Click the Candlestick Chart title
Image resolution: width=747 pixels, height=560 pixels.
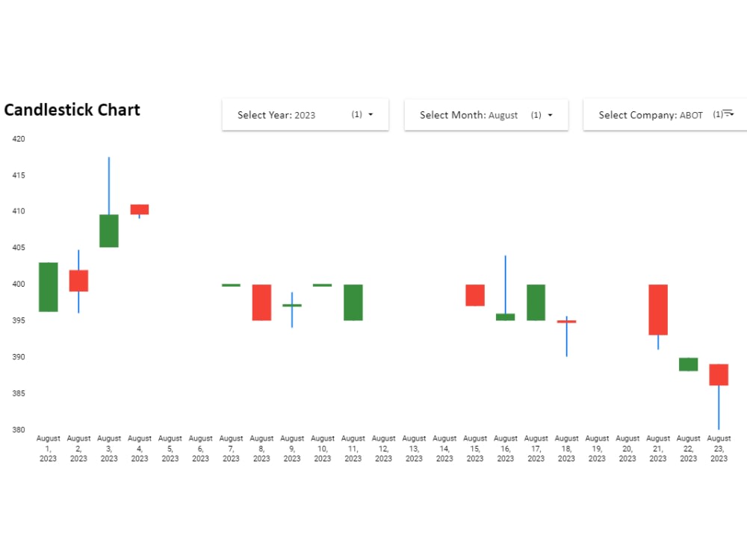[72, 110]
